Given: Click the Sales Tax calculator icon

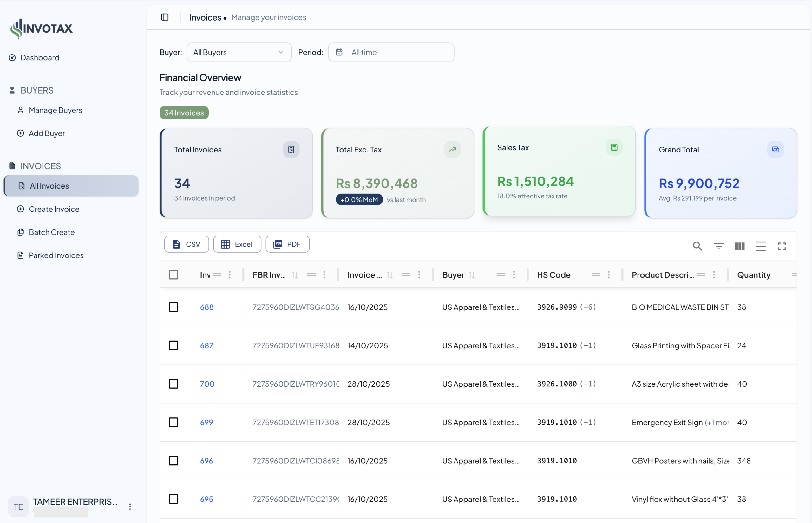Looking at the screenshot, I should (614, 147).
